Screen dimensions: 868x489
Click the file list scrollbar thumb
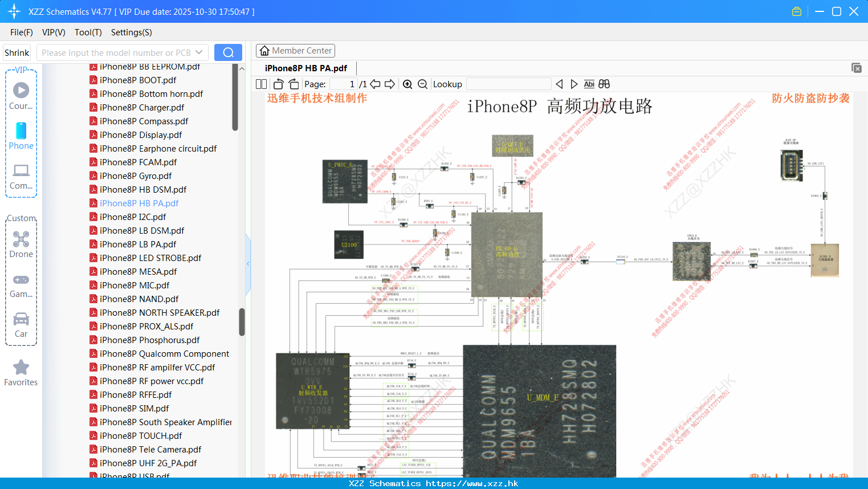tap(242, 322)
